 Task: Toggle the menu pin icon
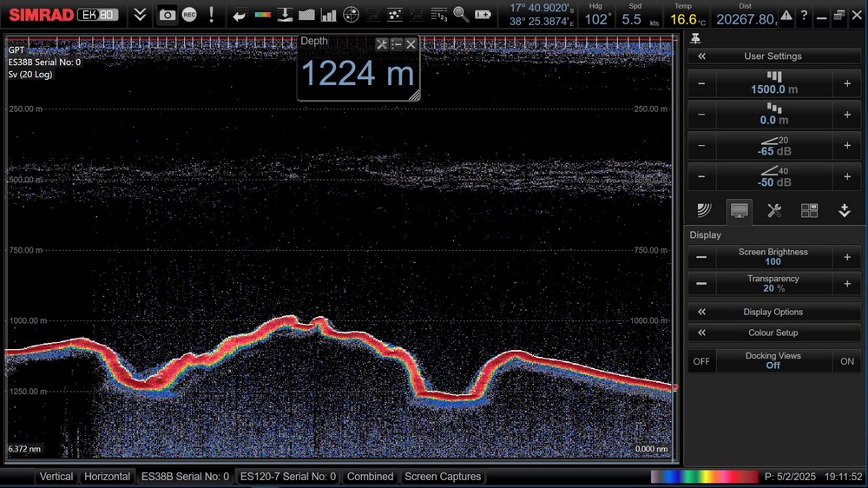(696, 38)
